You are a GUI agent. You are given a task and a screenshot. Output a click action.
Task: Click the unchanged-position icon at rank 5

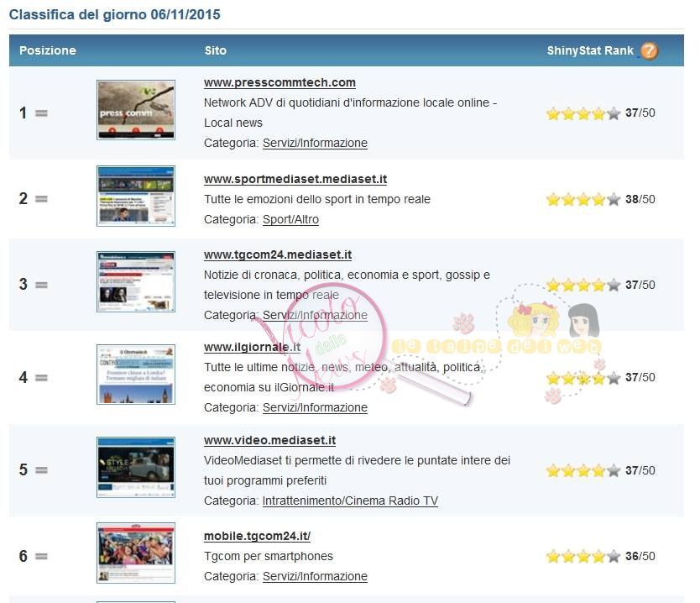tap(41, 470)
